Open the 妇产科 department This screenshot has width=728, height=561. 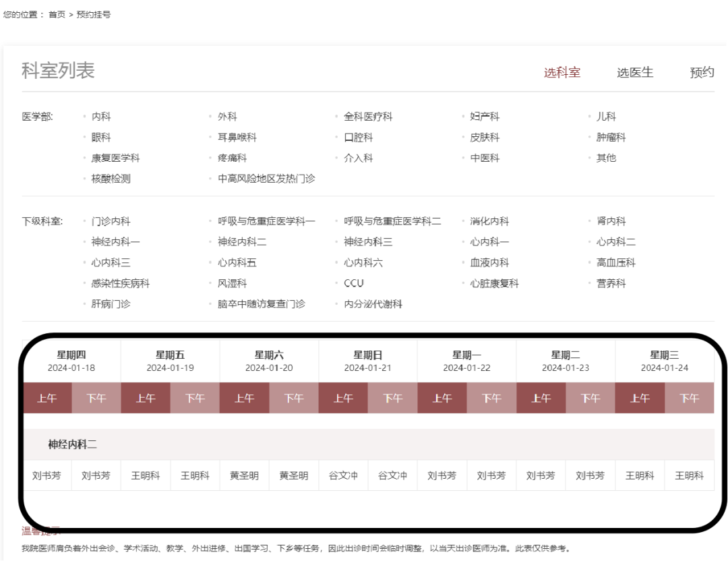483,116
